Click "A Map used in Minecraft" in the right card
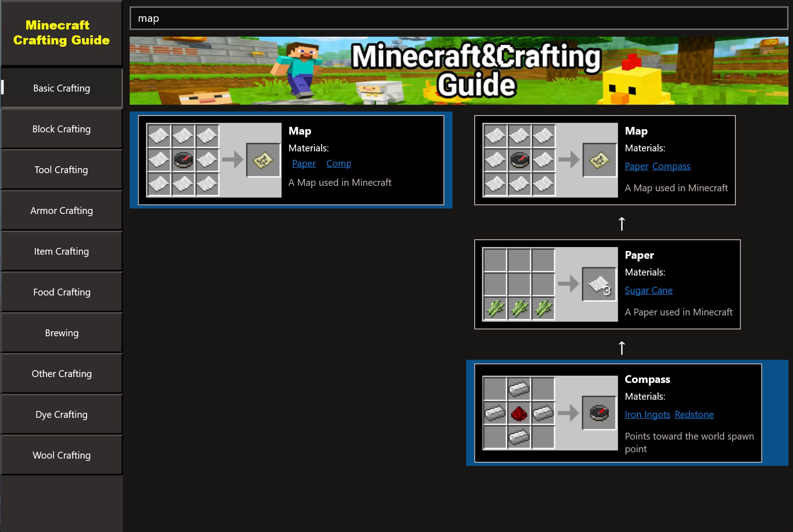Screen dimensions: 793x532 [676, 188]
